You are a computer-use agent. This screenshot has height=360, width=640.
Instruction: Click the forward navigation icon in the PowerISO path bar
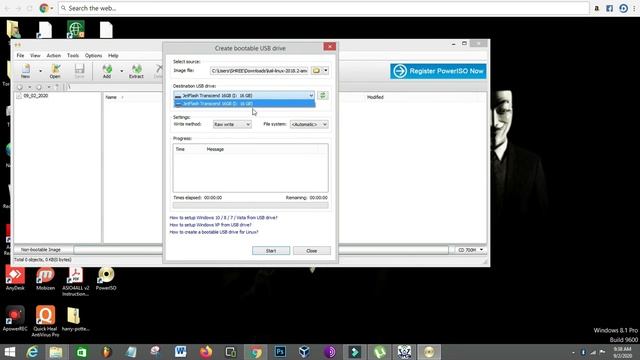39,87
